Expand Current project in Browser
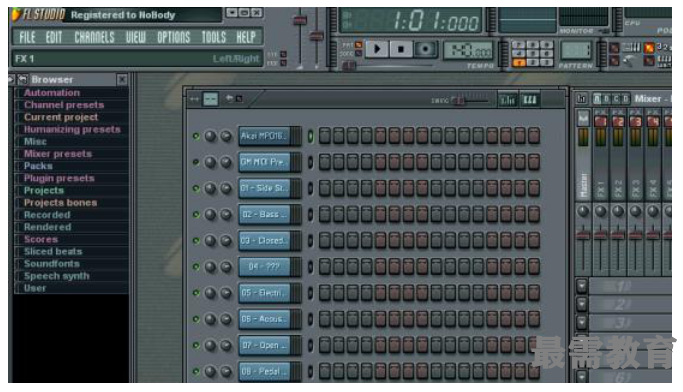The height and width of the screenshot is (392, 683). coord(61,117)
